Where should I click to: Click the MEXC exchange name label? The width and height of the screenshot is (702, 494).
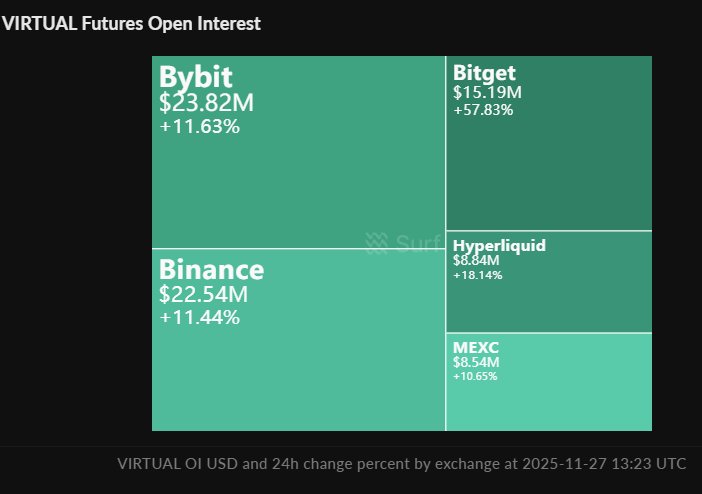pyautogui.click(x=476, y=347)
